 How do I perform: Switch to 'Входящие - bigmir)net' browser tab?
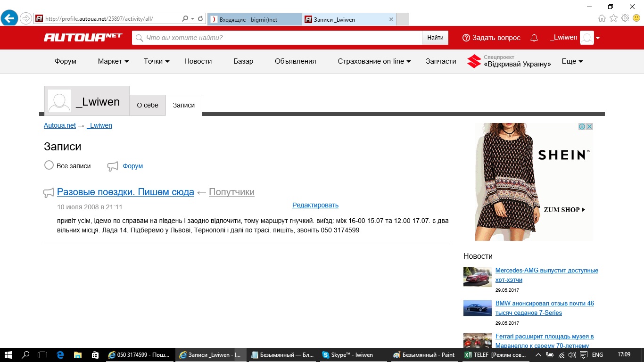(x=254, y=19)
